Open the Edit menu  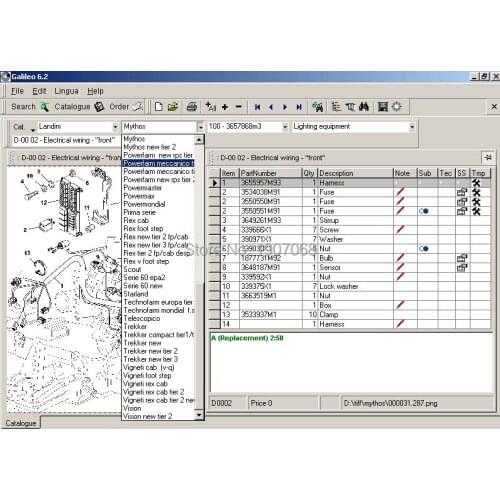(39, 91)
